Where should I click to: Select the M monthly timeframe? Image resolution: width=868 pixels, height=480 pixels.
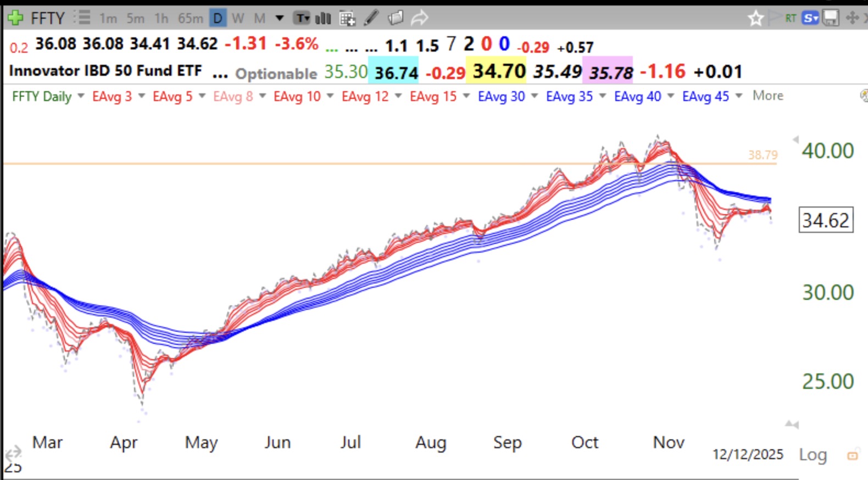259,18
